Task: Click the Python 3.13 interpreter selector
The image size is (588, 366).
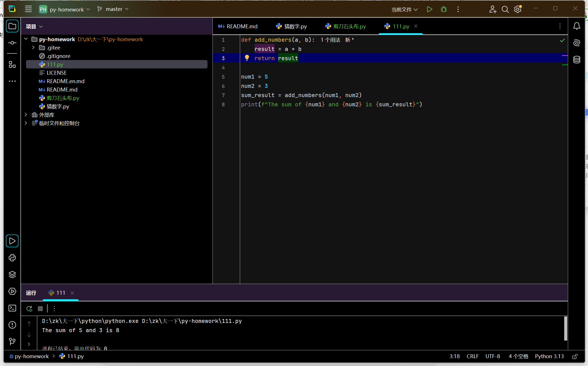Action: pyautogui.click(x=549, y=356)
